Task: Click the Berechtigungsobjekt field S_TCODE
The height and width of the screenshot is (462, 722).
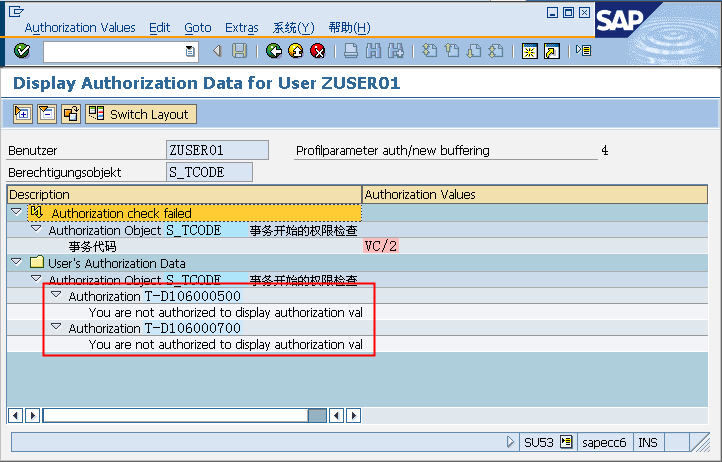Action: [209, 172]
